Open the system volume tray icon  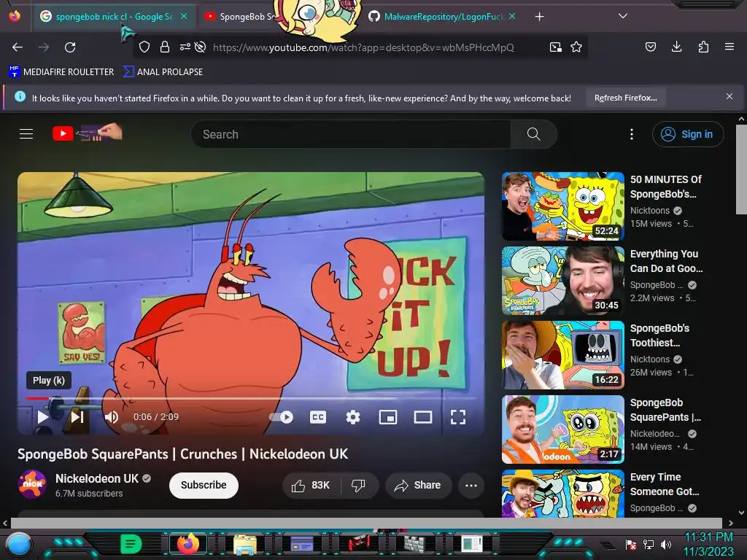665,544
